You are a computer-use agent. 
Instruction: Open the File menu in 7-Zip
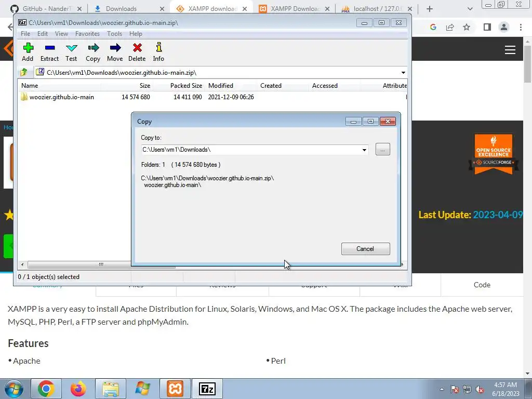click(x=25, y=34)
